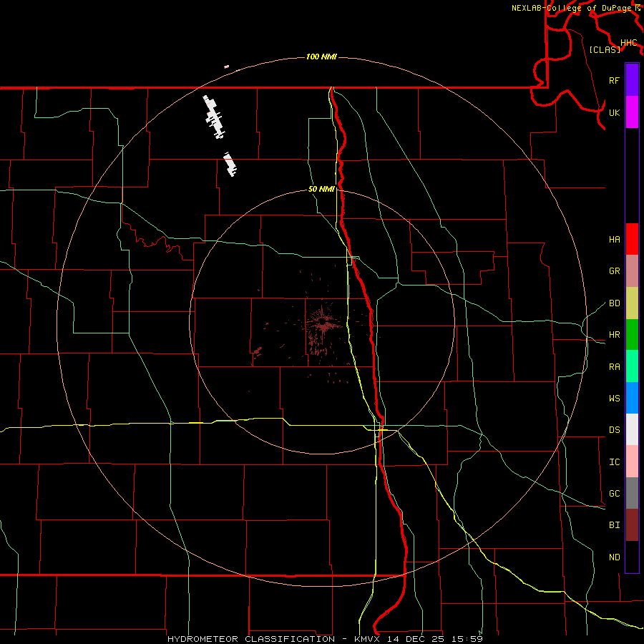Click the HA legend label

click(x=614, y=240)
